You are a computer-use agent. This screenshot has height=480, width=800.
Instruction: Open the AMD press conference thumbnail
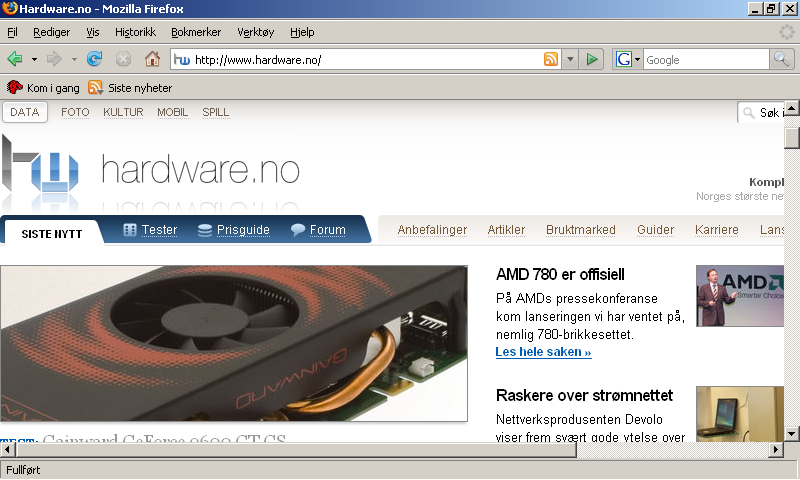pyautogui.click(x=740, y=296)
